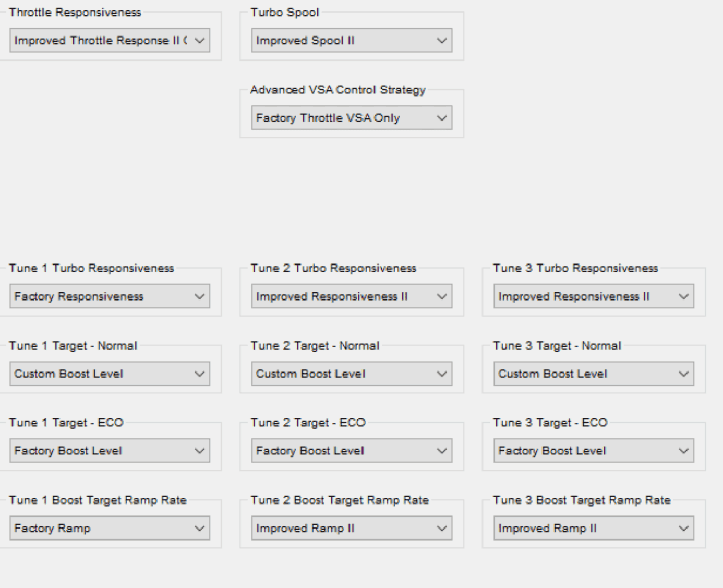This screenshot has height=588, width=723.
Task: Open Advanced VSA Control Strategy dropdown
Action: [x=351, y=118]
